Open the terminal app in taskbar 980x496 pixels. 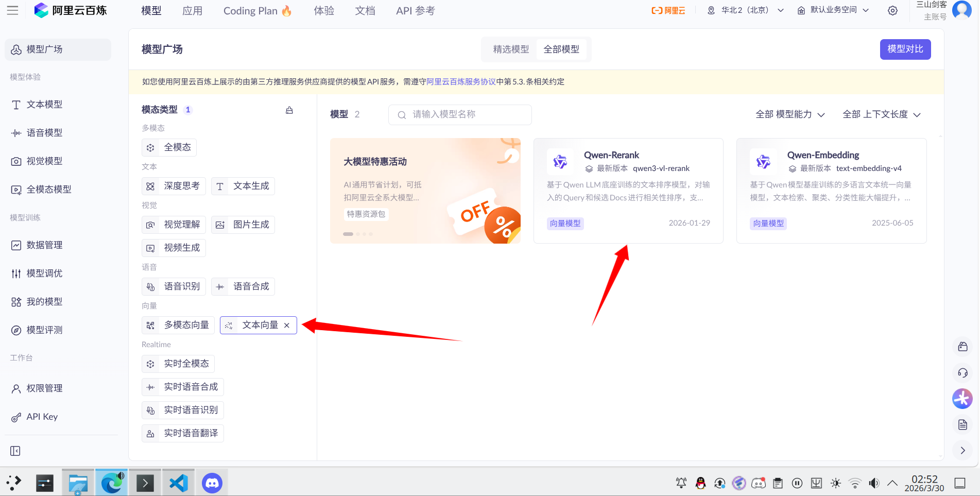point(145,483)
